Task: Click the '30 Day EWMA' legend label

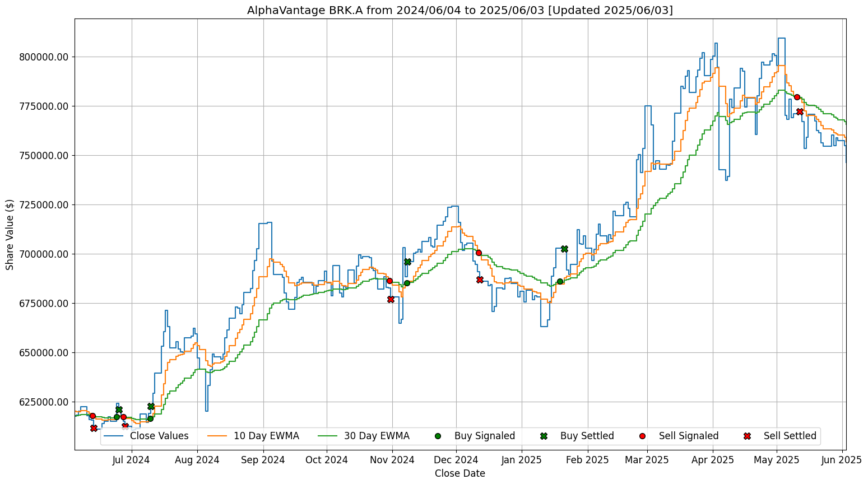Action: coord(377,436)
